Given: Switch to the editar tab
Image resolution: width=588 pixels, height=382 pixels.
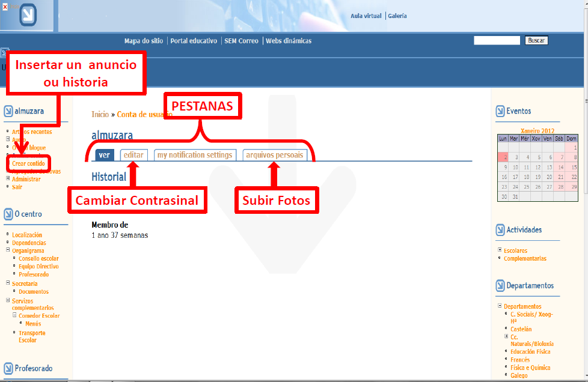Looking at the screenshot, I should pos(133,155).
